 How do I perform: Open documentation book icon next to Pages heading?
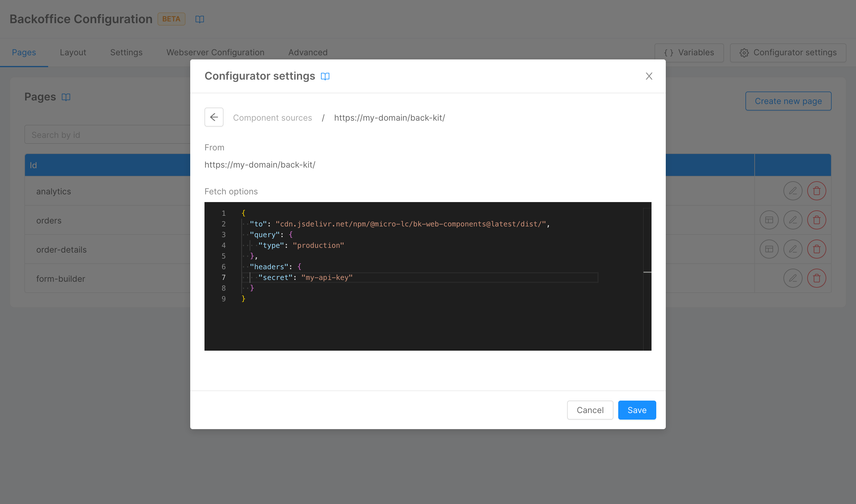click(x=66, y=97)
